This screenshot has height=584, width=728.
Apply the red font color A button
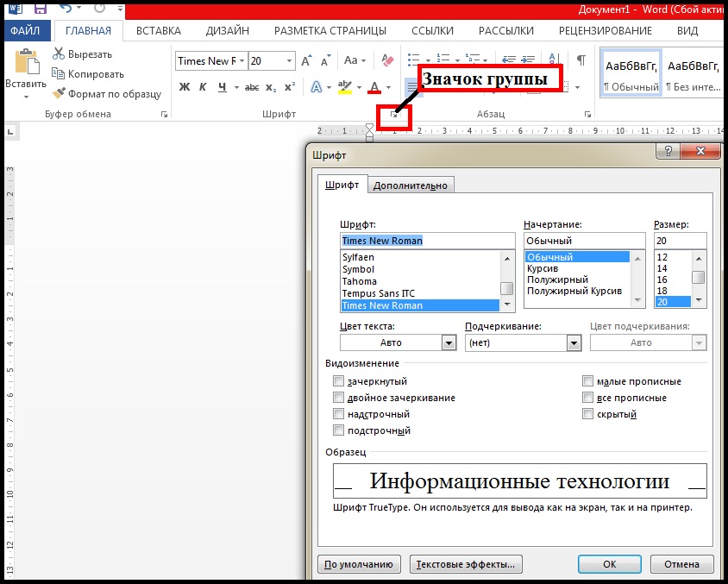point(374,87)
